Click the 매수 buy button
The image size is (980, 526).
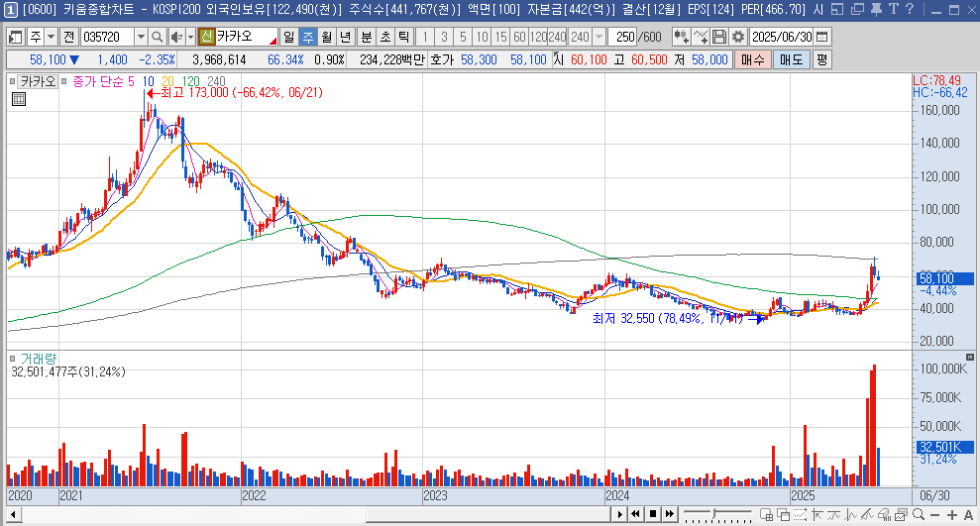coord(752,60)
